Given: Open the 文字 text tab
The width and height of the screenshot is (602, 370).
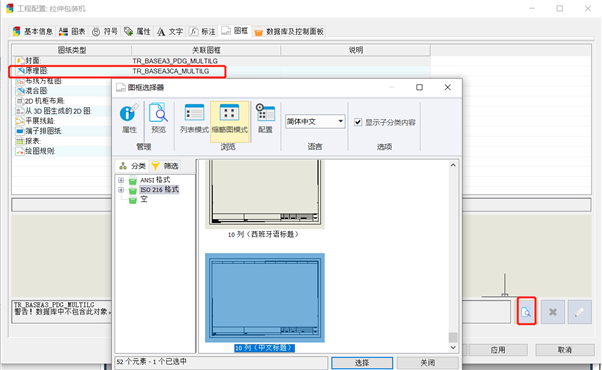Looking at the screenshot, I should tap(170, 31).
